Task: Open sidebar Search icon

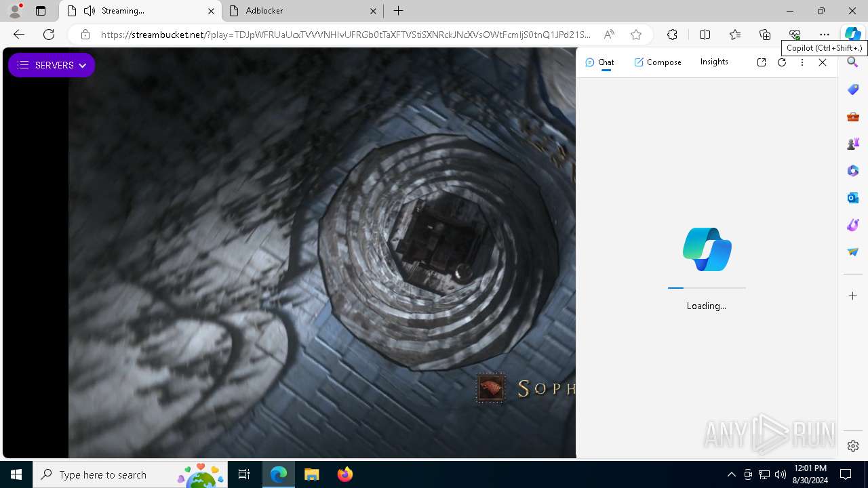Action: pos(853,62)
